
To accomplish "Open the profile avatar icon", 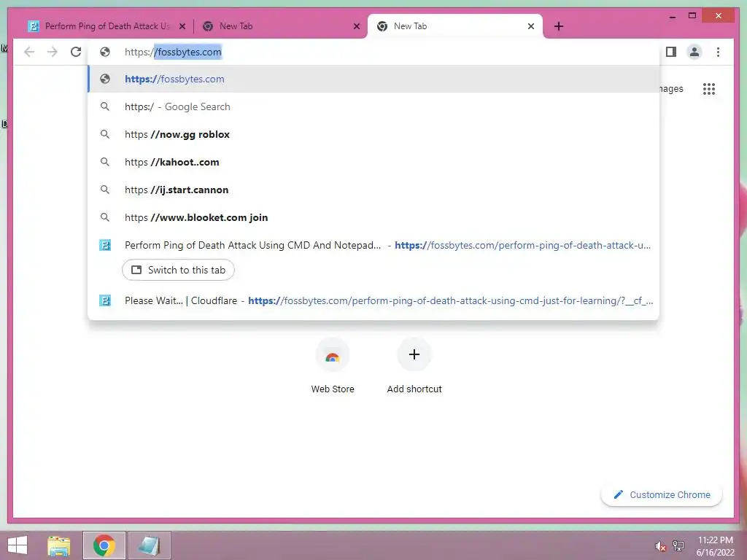I will [694, 52].
